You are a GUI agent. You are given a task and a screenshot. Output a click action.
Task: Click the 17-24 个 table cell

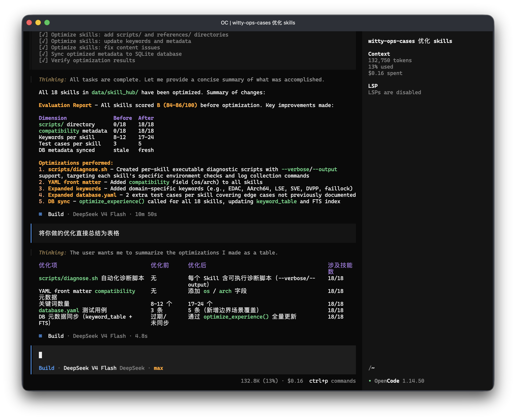tap(200, 304)
